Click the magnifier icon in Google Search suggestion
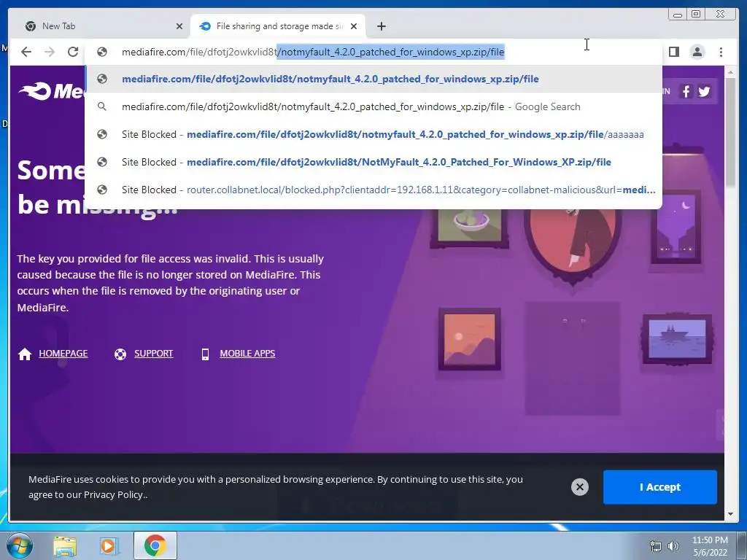The width and height of the screenshot is (747, 560). click(x=102, y=106)
